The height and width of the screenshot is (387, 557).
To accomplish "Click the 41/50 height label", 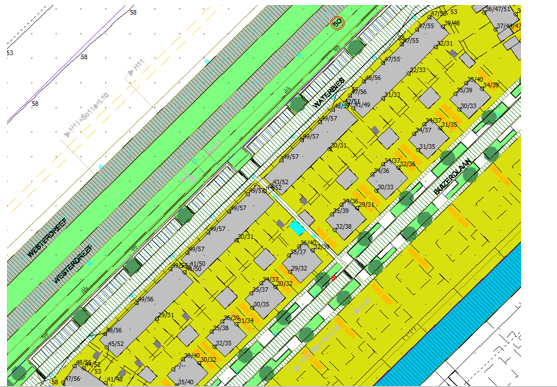I will pos(198,264).
